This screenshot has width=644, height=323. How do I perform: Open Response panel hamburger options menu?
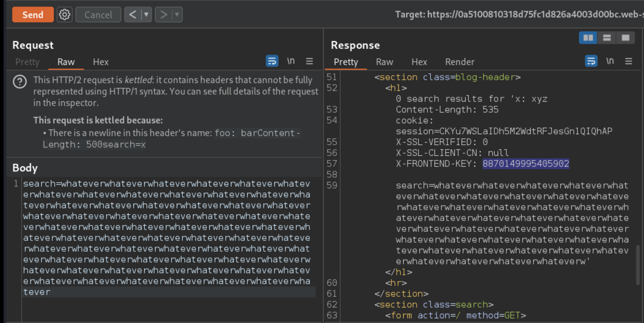pyautogui.click(x=628, y=61)
